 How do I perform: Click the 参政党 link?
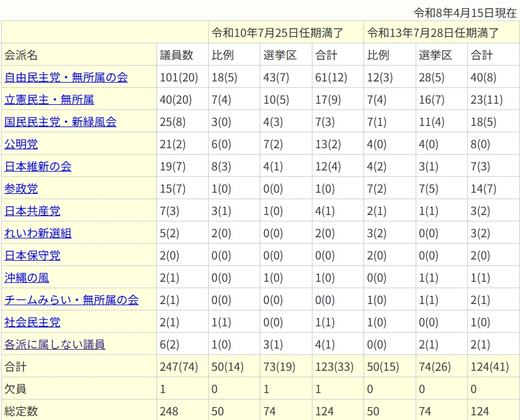(x=21, y=189)
